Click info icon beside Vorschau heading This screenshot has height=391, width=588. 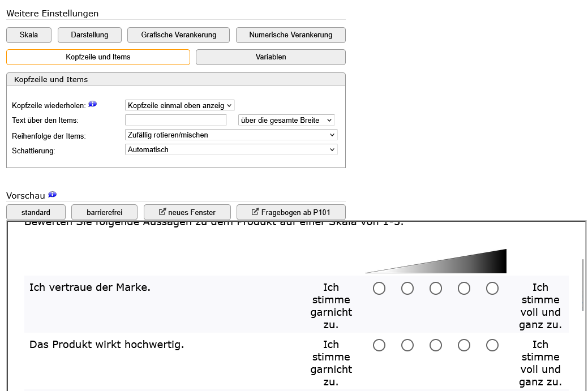click(52, 194)
